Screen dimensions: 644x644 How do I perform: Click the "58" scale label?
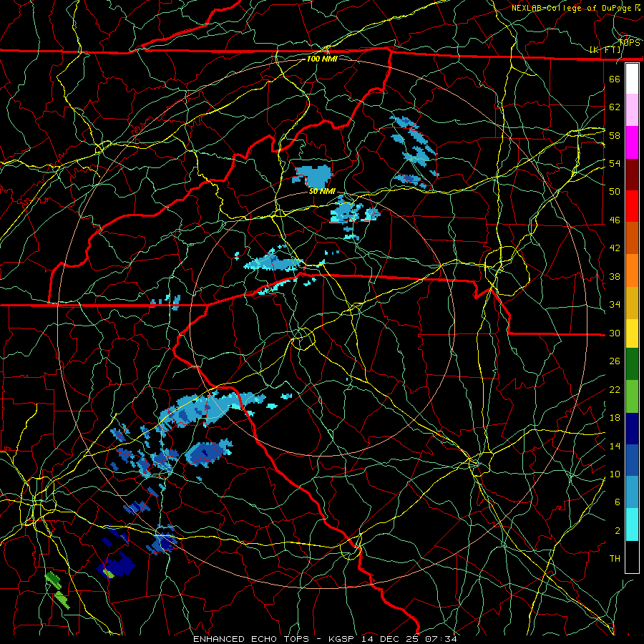pos(615,135)
